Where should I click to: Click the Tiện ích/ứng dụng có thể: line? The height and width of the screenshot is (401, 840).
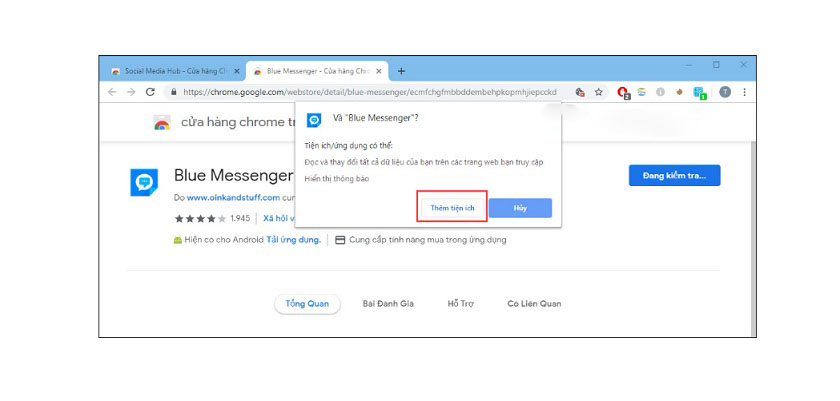349,145
